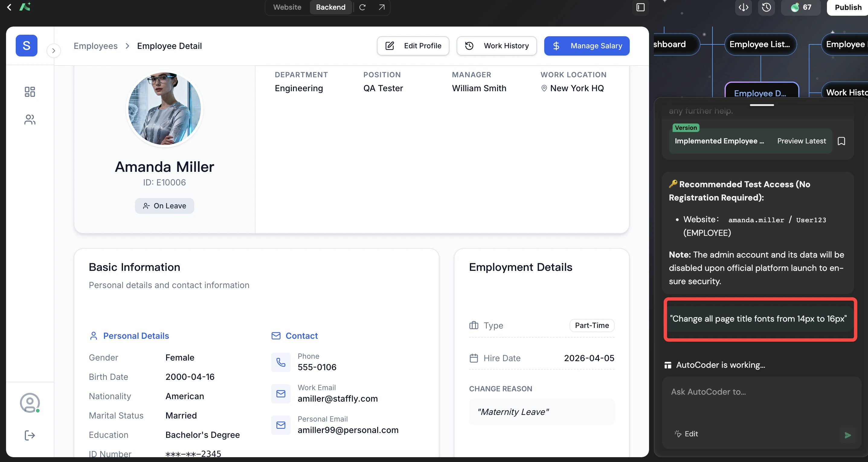Send the message with green arrow
868x462 pixels.
point(847,435)
